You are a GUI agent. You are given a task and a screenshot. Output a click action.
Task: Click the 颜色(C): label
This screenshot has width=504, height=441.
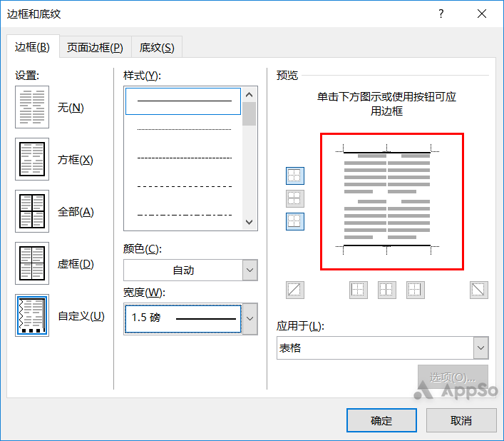[x=143, y=248]
